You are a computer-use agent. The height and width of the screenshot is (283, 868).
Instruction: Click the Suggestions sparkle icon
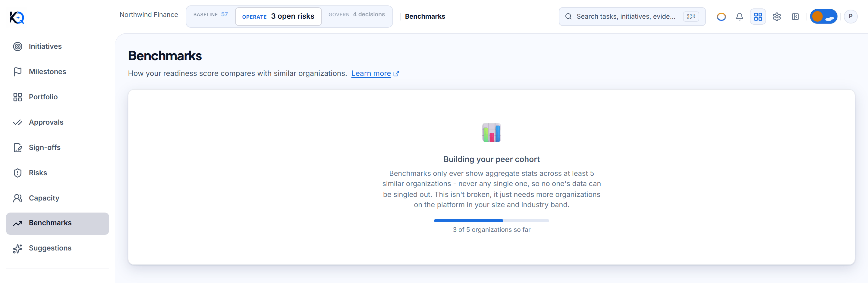(17, 248)
